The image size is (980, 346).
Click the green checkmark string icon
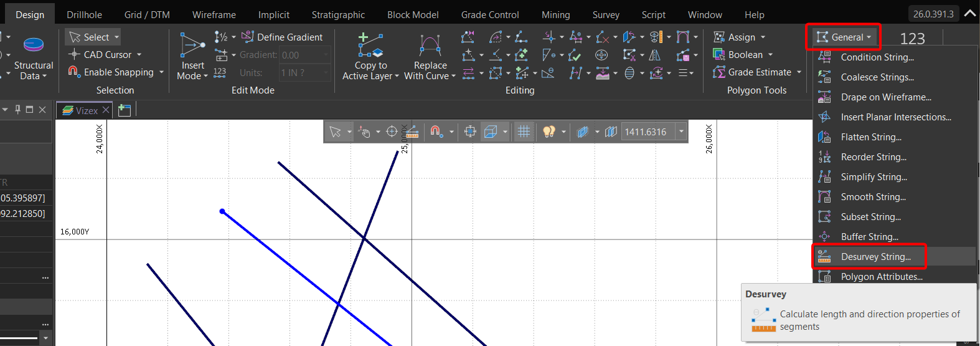coord(575,55)
